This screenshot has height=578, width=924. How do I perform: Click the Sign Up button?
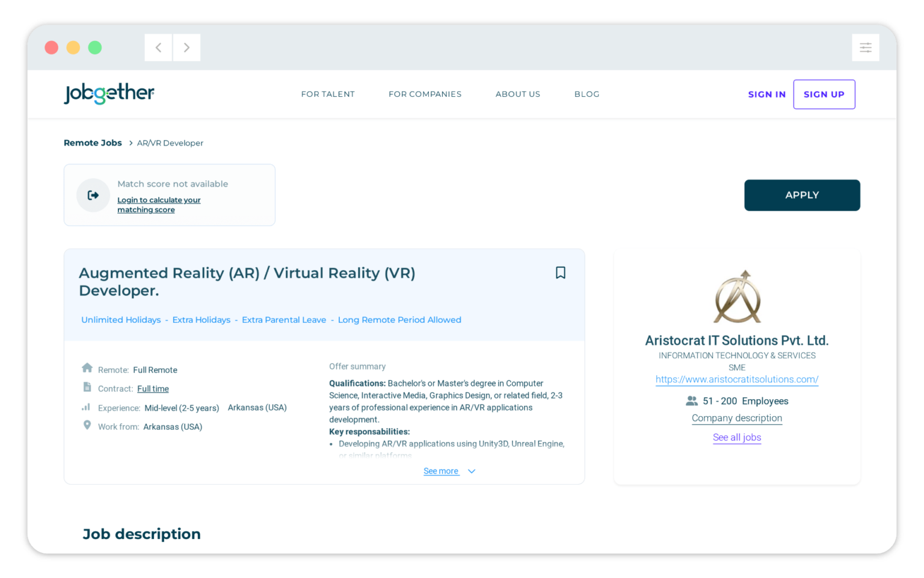tap(824, 95)
